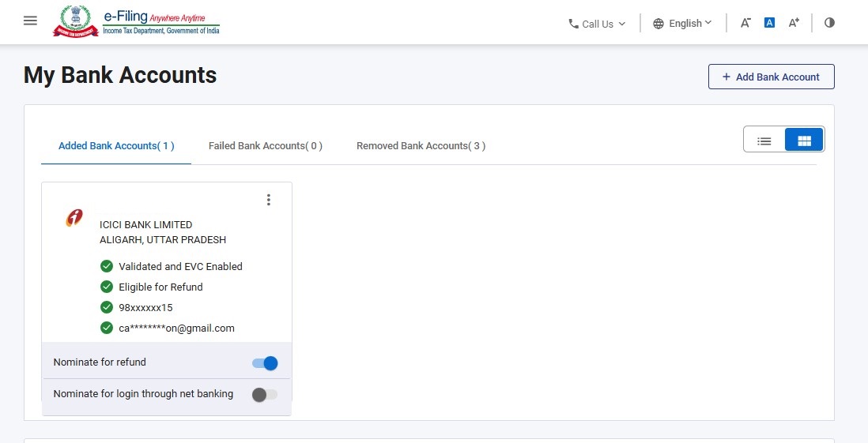The height and width of the screenshot is (443, 868).
Task: Increase font size with A+ icon
Action: [x=794, y=23]
